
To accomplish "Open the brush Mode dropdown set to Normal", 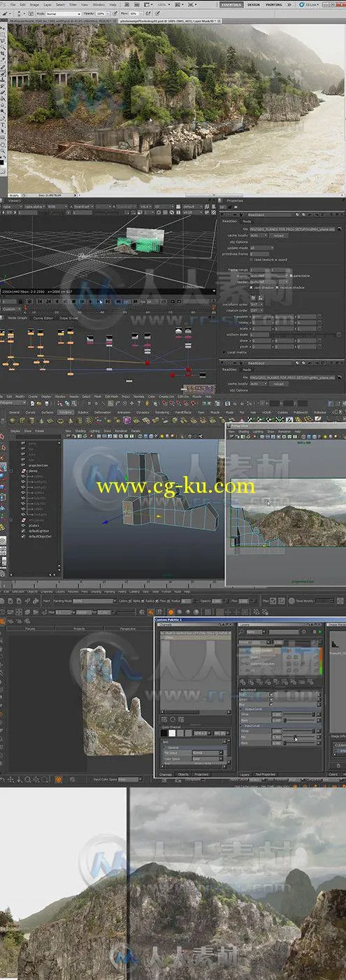I will (x=64, y=13).
